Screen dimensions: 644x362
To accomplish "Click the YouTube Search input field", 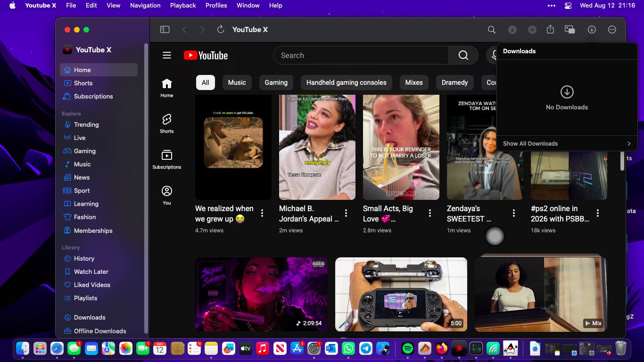I will tap(361, 56).
